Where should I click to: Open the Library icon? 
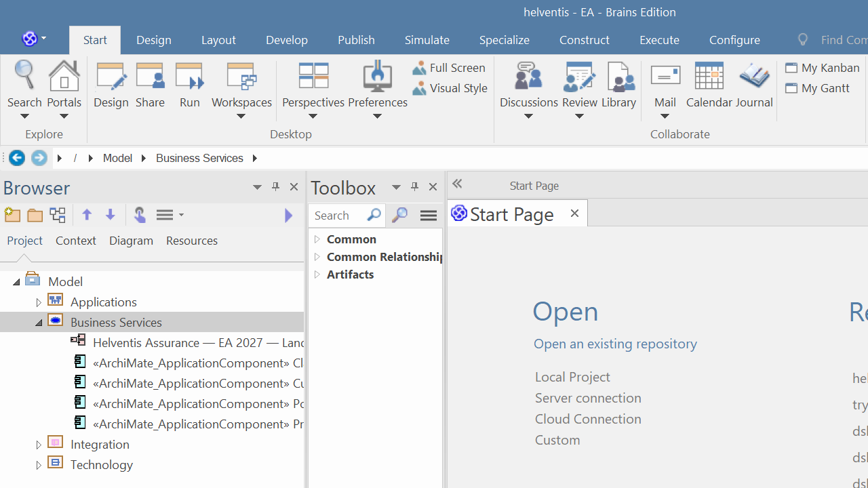click(618, 85)
